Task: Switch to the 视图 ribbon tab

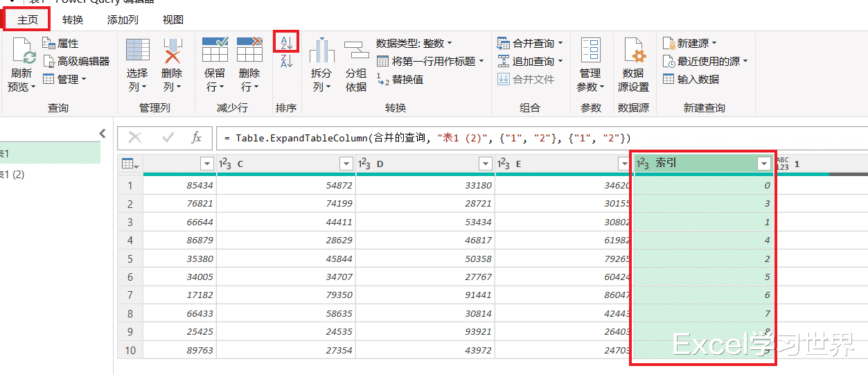Action: tap(172, 19)
